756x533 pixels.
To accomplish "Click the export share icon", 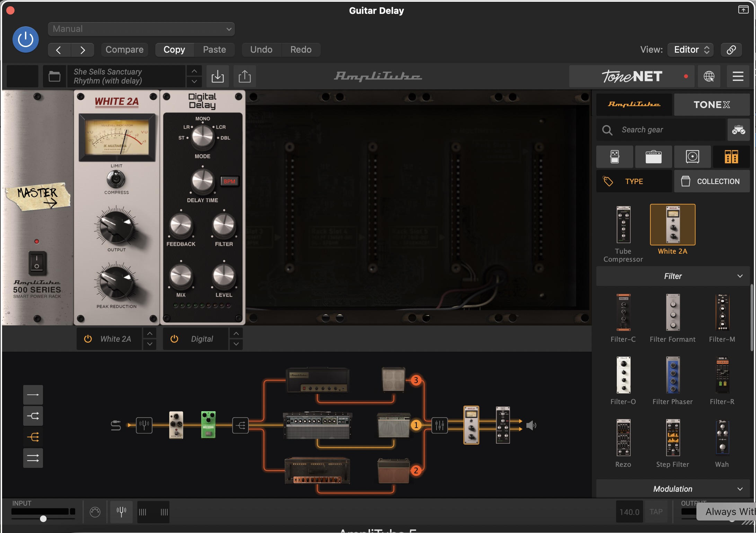I will [x=245, y=76].
